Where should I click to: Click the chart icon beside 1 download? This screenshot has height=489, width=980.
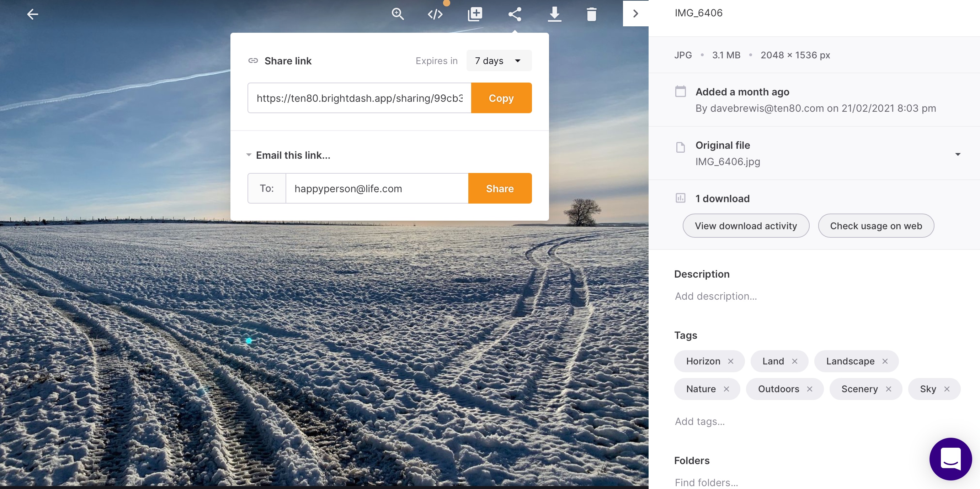(680, 198)
